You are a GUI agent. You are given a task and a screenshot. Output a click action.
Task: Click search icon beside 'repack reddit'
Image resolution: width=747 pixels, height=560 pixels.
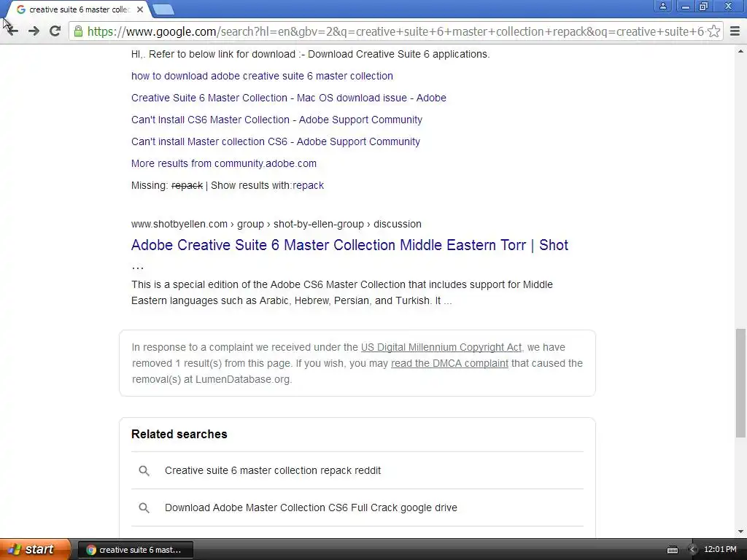(x=144, y=471)
